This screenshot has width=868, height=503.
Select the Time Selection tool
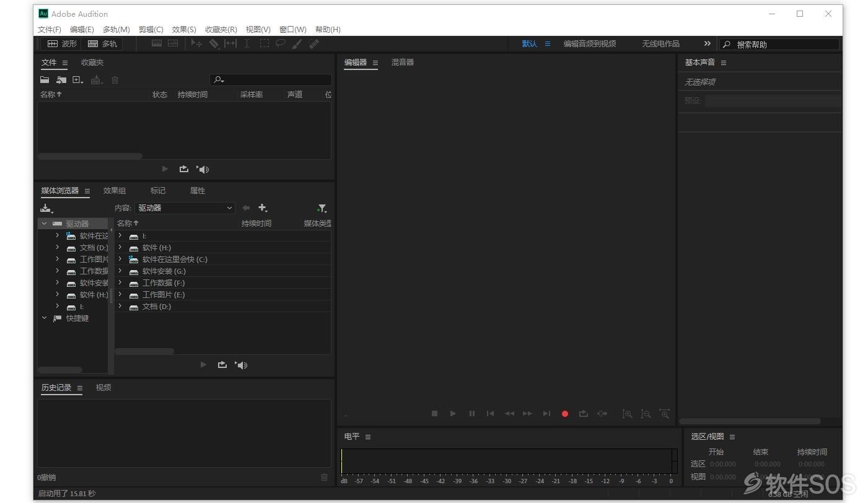tap(247, 44)
